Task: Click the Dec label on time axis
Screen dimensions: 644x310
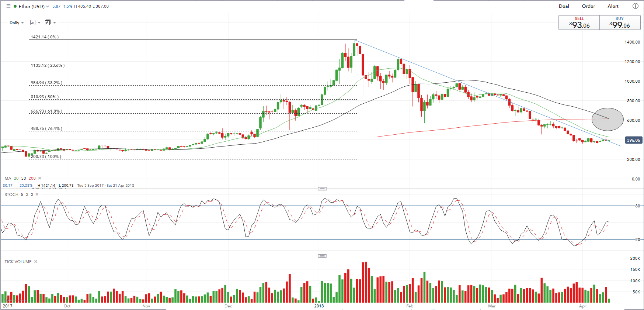Action: 228,306
